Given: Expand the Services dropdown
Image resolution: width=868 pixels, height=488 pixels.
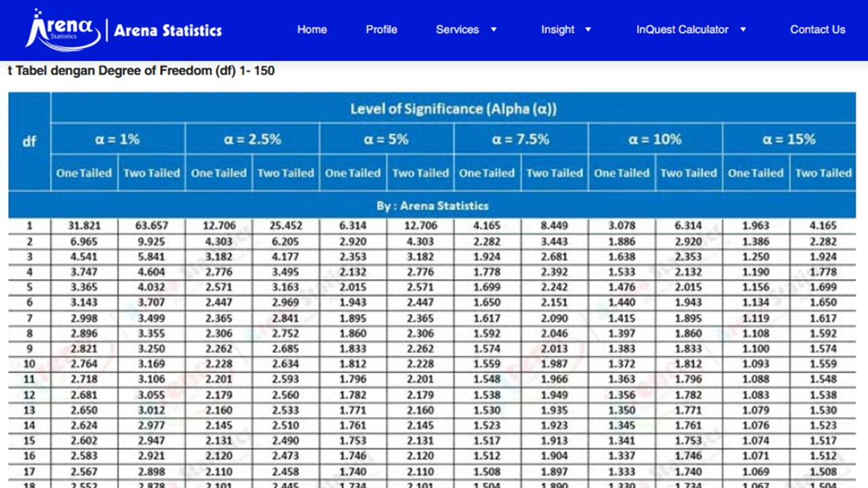Looking at the screenshot, I should [x=458, y=30].
